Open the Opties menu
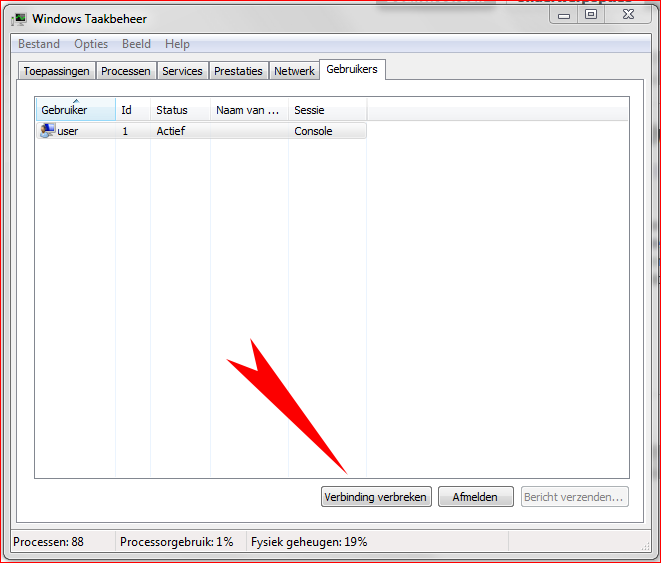Screen dimensions: 661x563 point(91,44)
